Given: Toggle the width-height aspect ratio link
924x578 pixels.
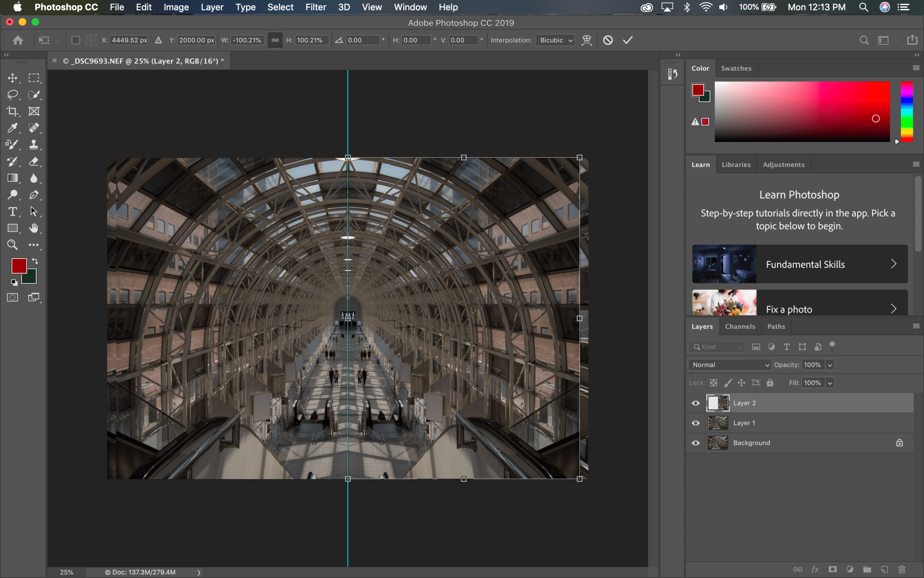Looking at the screenshot, I should pyautogui.click(x=275, y=40).
